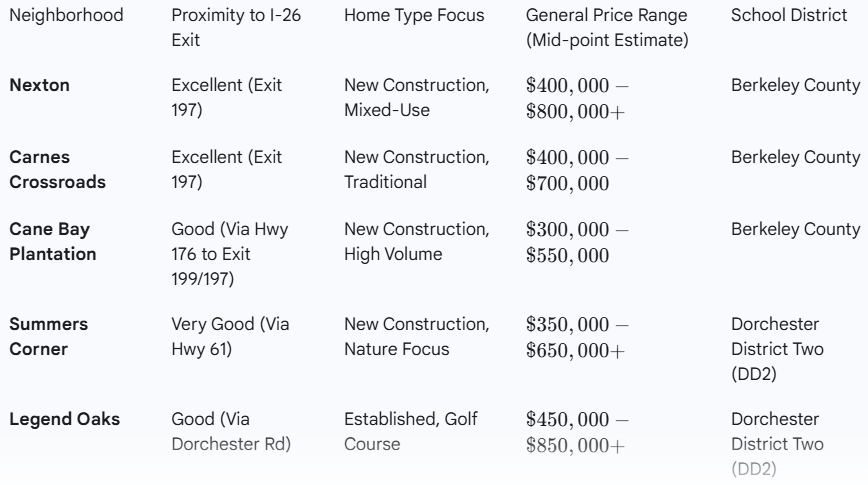Click Nexton's $400,000 – $800,000+ price cell
Image resolution: width=868 pixels, height=485 pixels.
coord(577,98)
